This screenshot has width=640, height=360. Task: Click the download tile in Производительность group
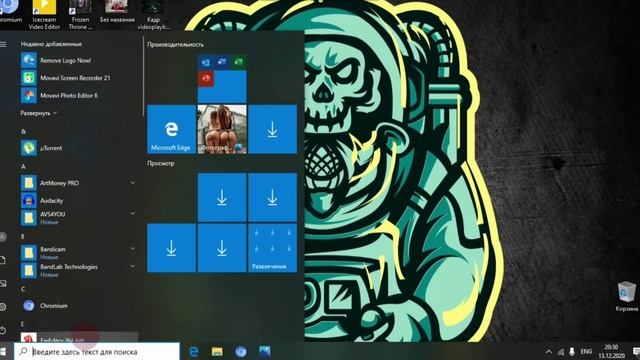coord(273,129)
